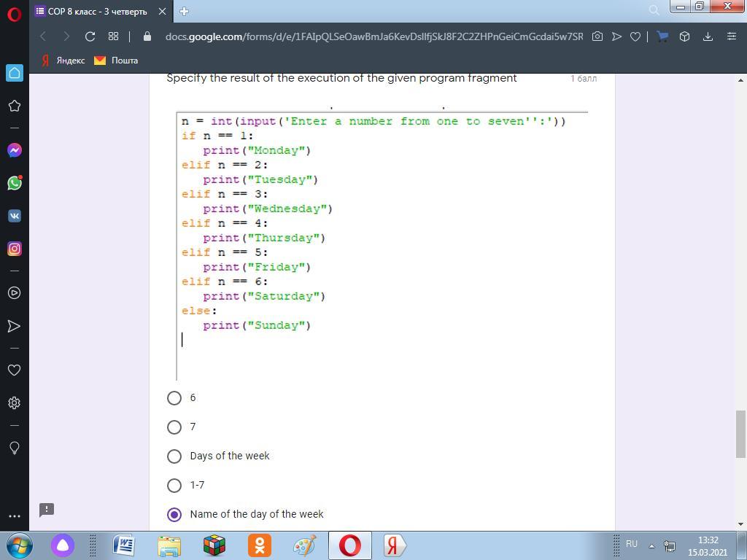Open a new browser tab
The image size is (747, 560).
point(184,11)
